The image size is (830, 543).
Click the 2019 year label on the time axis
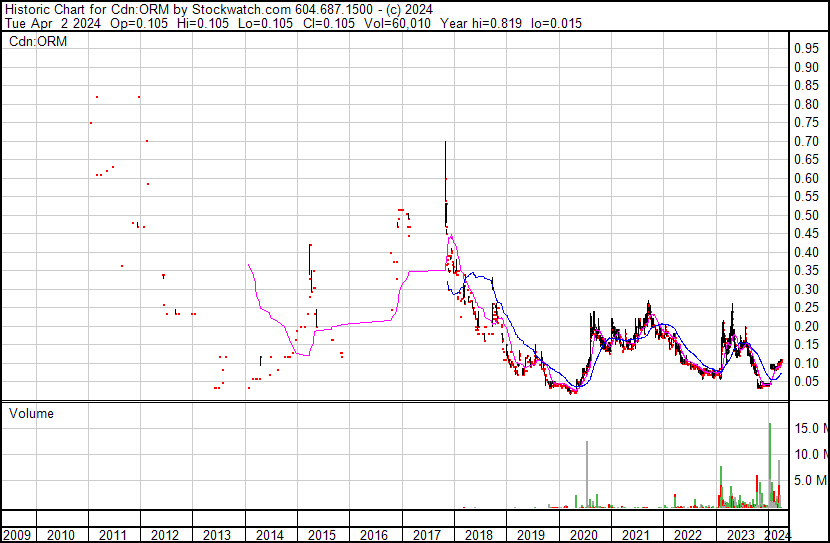(x=531, y=535)
